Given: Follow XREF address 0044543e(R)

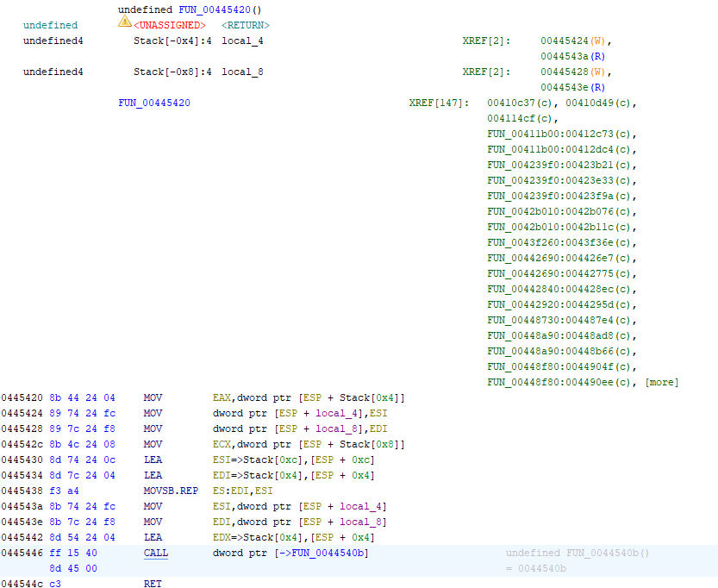Looking at the screenshot, I should pos(573,87).
